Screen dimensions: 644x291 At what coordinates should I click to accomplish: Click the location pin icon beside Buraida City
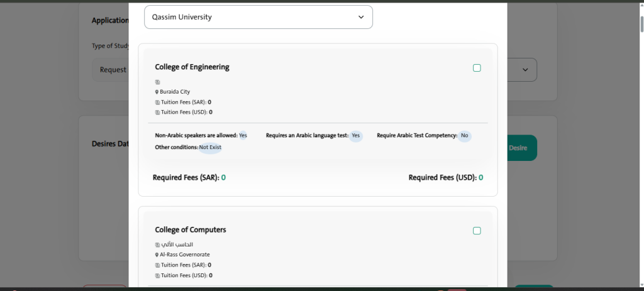click(x=157, y=92)
